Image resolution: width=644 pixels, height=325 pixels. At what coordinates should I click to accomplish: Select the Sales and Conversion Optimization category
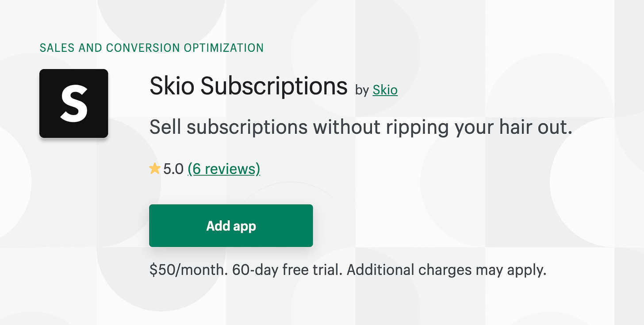click(x=152, y=48)
